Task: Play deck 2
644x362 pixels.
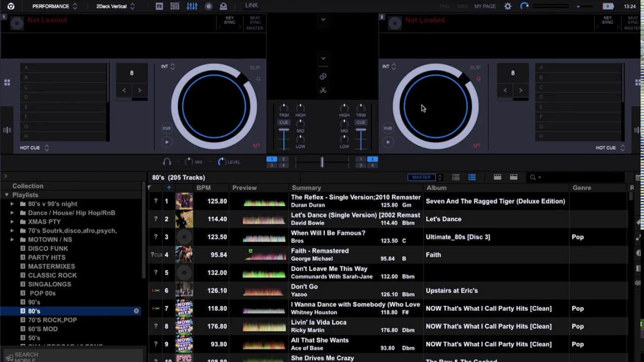Action: 388,142
